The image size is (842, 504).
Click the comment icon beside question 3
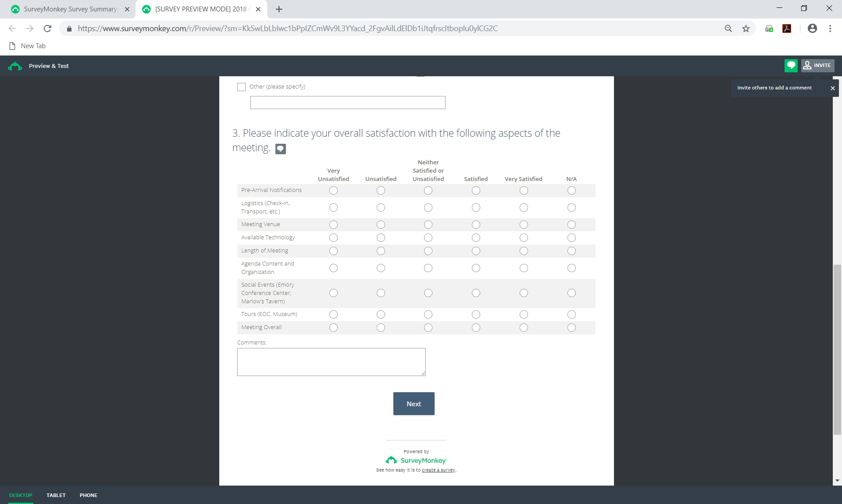281,149
